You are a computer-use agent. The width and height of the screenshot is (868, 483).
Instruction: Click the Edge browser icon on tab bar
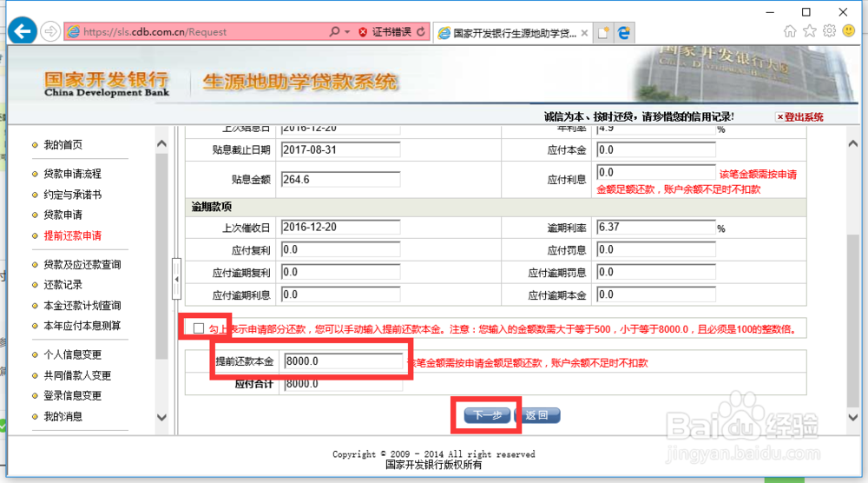(624, 33)
